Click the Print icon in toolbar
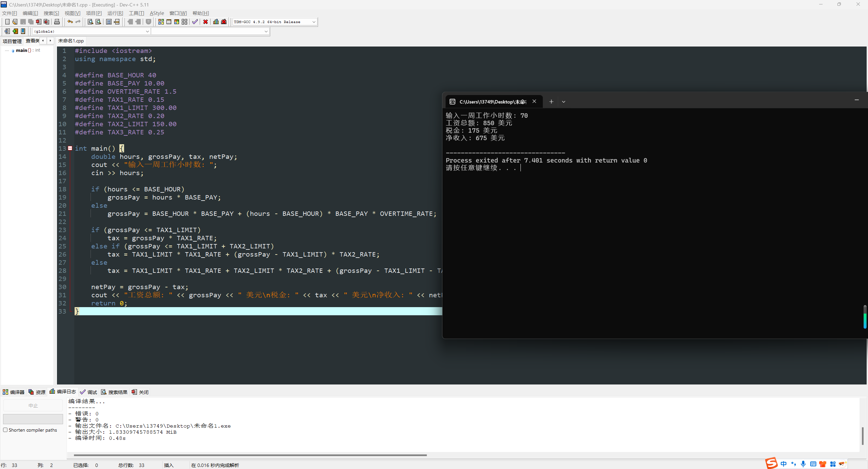 pyautogui.click(x=57, y=22)
